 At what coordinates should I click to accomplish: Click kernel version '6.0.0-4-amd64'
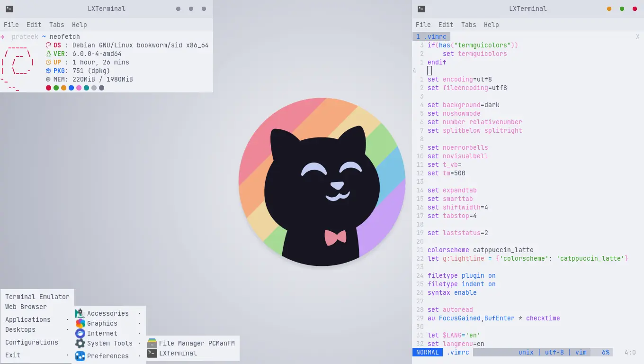(x=97, y=54)
